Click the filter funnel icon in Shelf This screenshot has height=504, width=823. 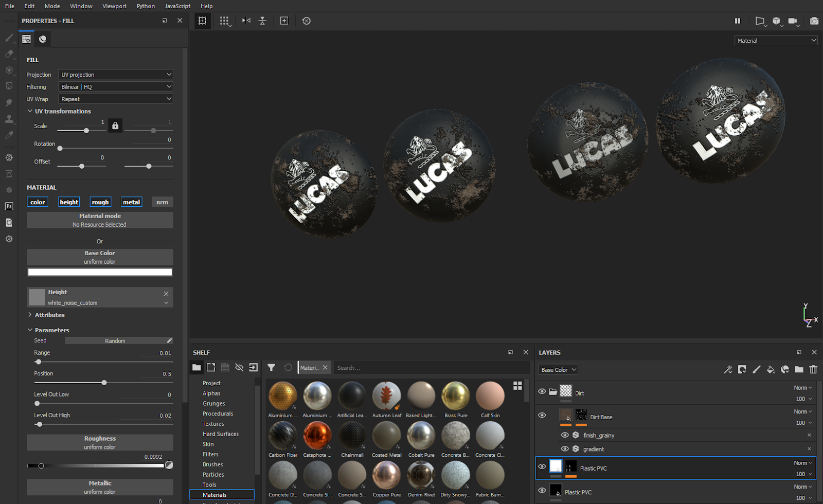(271, 367)
